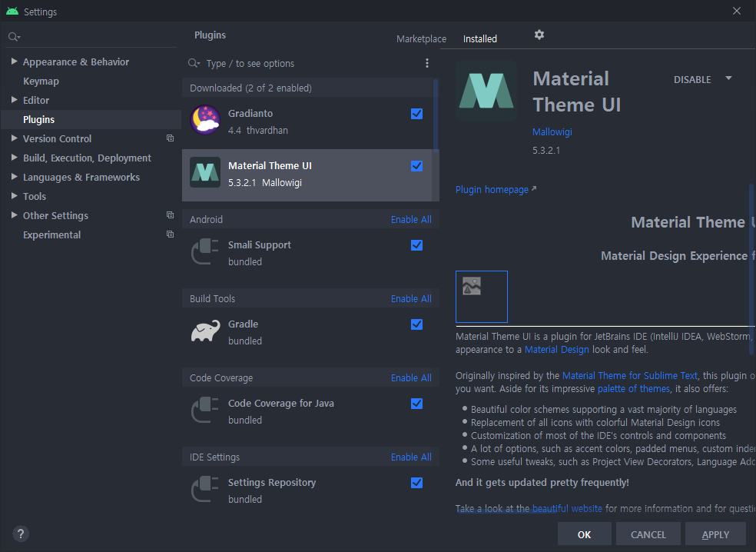Viewport: 756px width, 552px height.
Task: Expand the Version Control node
Action: tap(14, 138)
